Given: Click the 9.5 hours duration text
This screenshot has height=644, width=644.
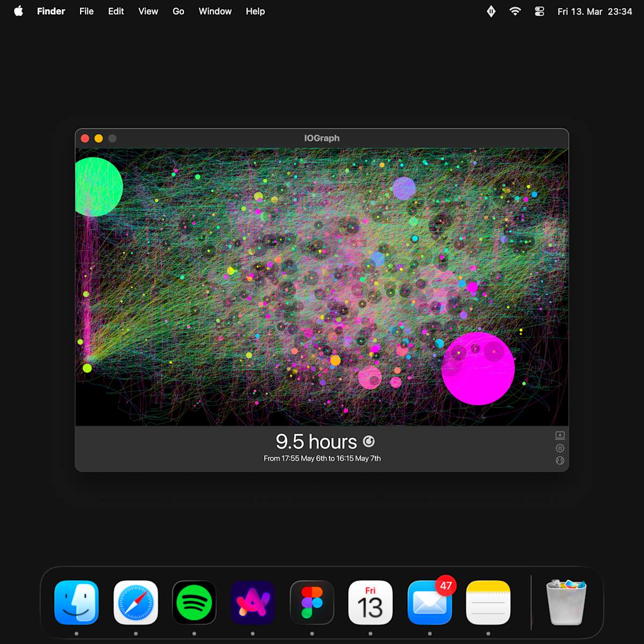Looking at the screenshot, I should point(316,442).
